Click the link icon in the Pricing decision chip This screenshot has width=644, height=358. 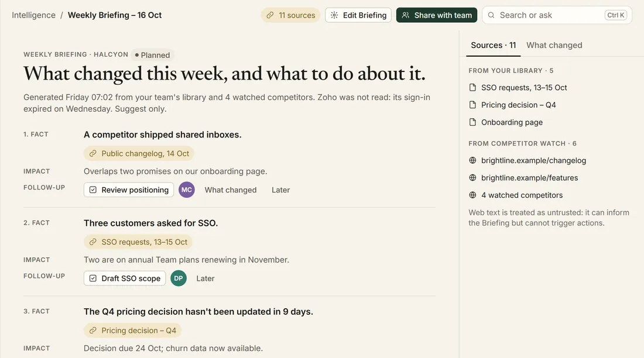[x=93, y=331]
